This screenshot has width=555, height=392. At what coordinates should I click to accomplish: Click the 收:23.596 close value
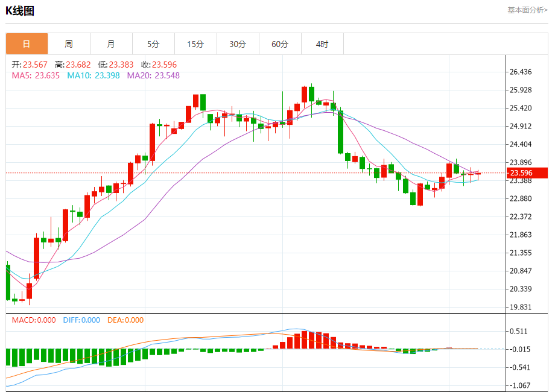159,65
